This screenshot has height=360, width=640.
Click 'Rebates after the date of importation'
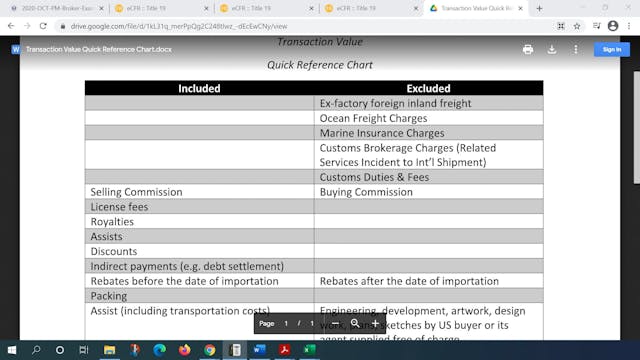pos(429,281)
